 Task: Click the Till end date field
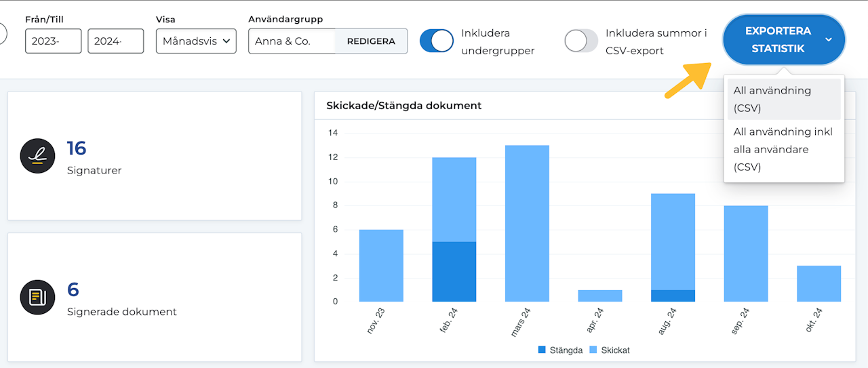click(x=115, y=41)
